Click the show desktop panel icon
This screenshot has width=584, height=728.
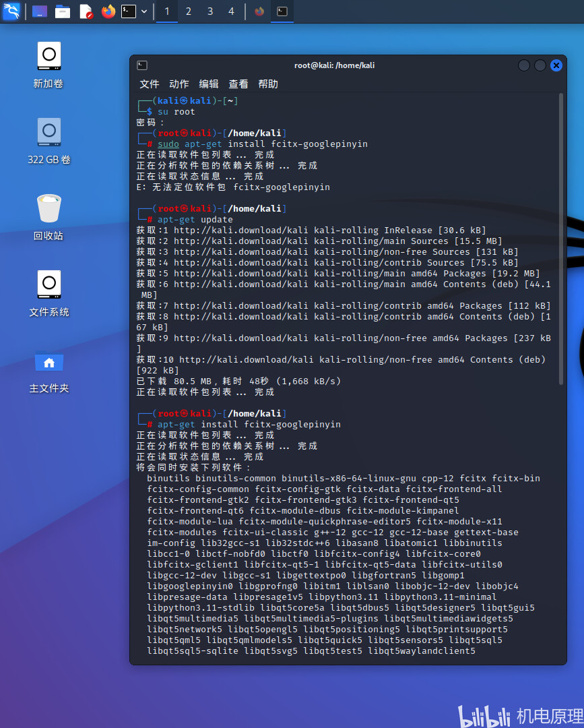40,11
